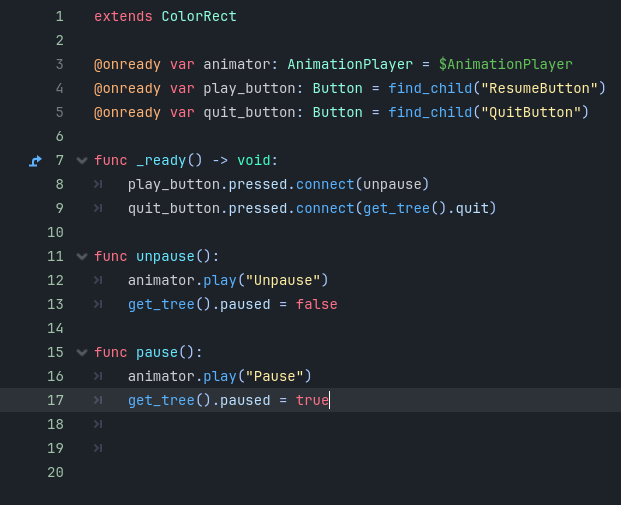This screenshot has height=505, width=621.
Task: Click '_ready' function name on line 7
Action: tap(161, 160)
